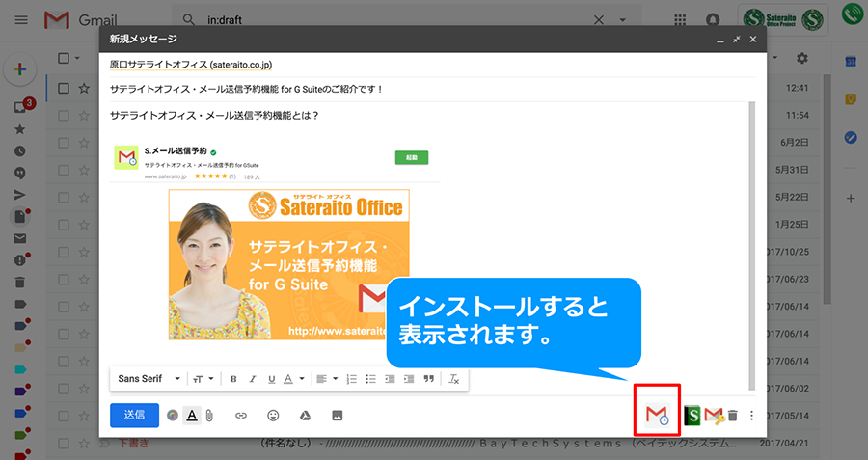This screenshot has width=868, height=460.
Task: Open Google Tasks in side panel
Action: pos(851,137)
